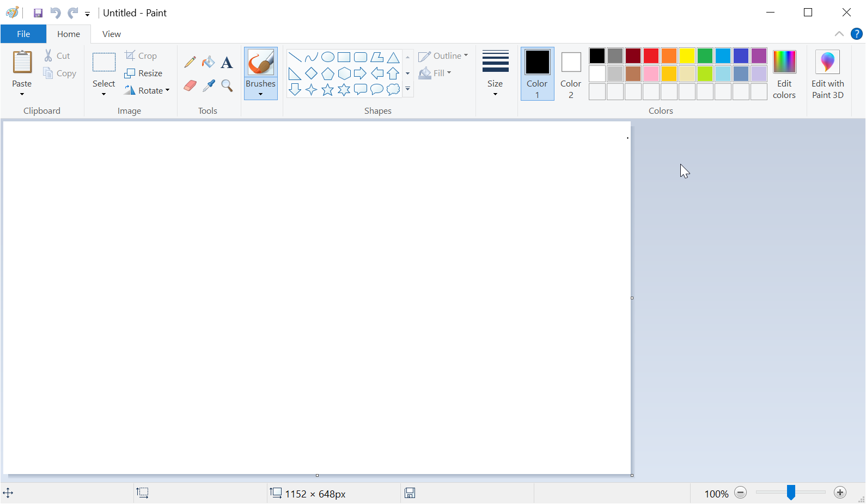Choose the Triangle shape

(x=393, y=57)
